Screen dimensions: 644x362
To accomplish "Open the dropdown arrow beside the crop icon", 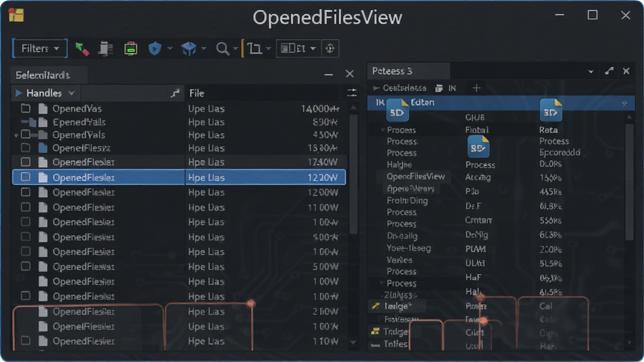I will (268, 48).
